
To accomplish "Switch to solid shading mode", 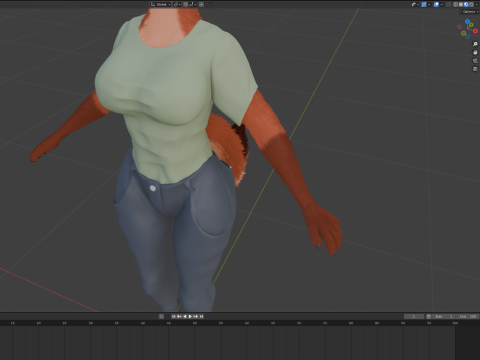I will coord(461,4).
